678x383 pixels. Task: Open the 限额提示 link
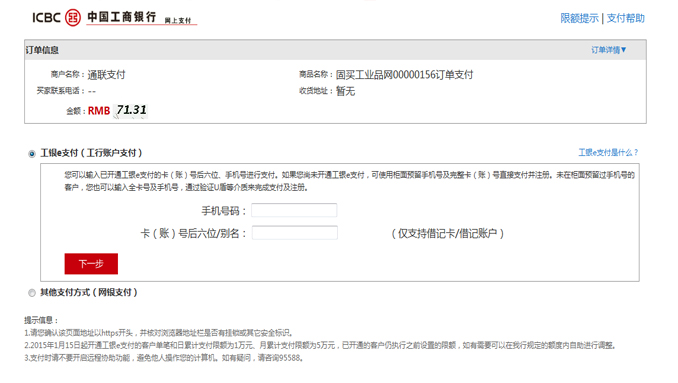[579, 18]
